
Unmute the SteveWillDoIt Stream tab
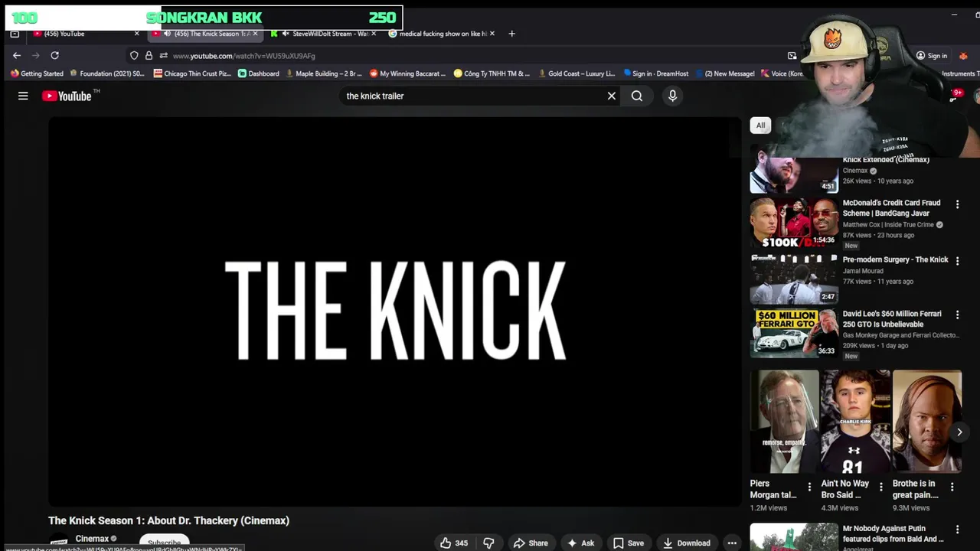pyautogui.click(x=286, y=34)
